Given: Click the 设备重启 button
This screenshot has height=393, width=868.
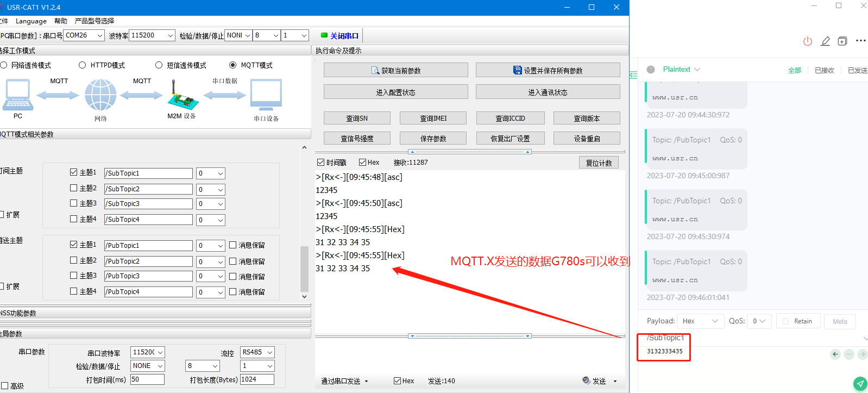Looking at the screenshot, I should [x=587, y=139].
